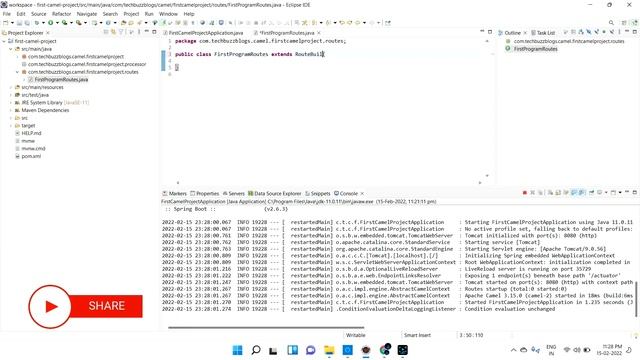
Task: Open the Refactor menu
Action: 61,14
